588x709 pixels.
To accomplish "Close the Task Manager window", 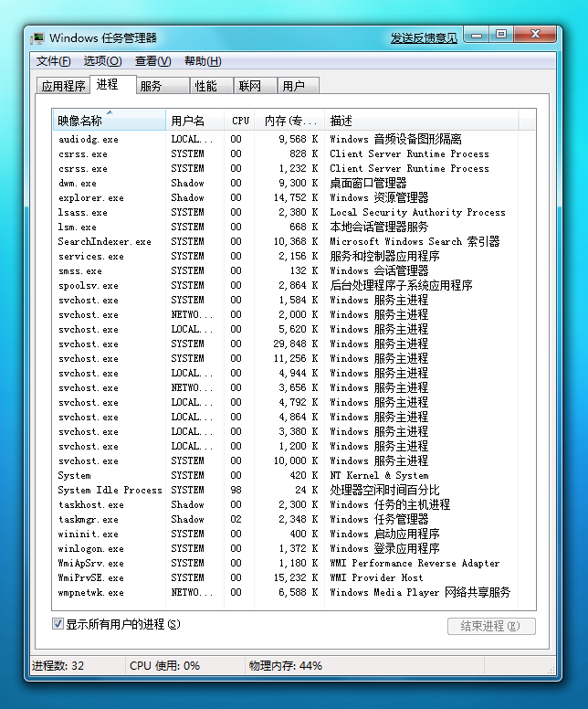I will pyautogui.click(x=535, y=35).
